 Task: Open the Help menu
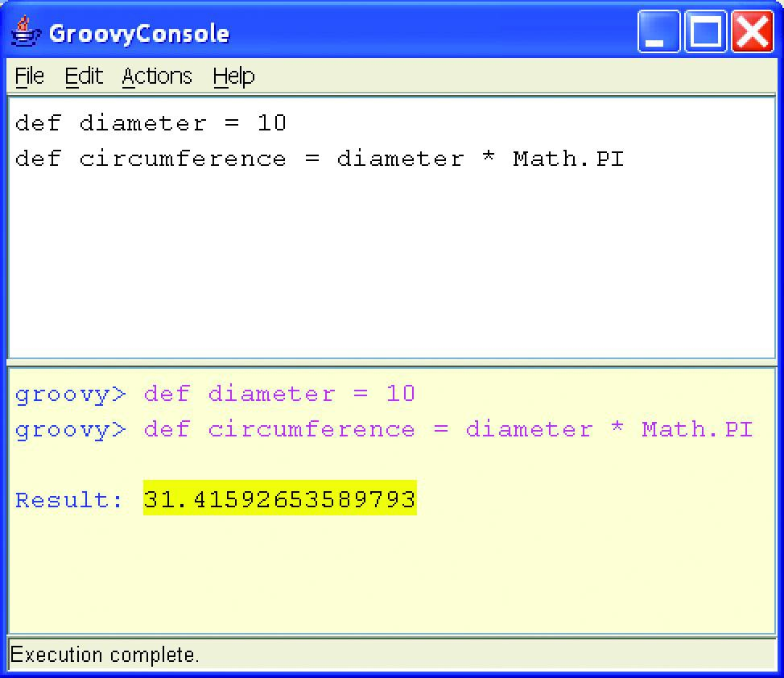click(x=233, y=76)
